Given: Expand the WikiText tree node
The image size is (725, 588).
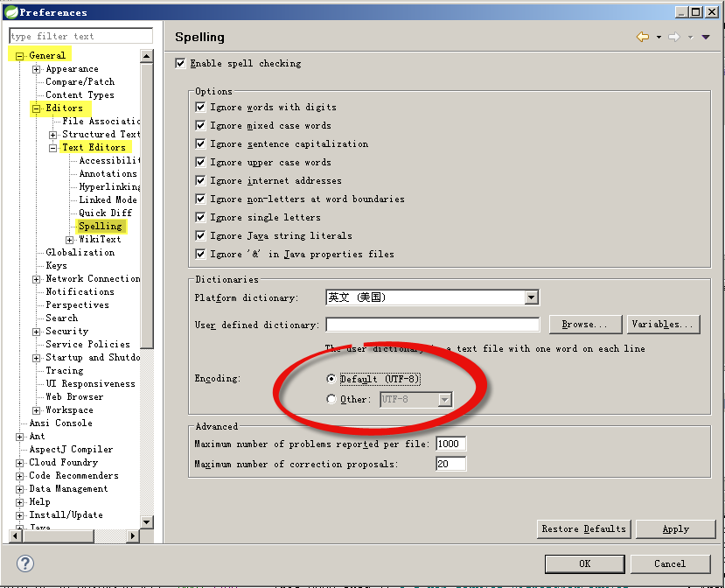Looking at the screenshot, I should tap(70, 240).
